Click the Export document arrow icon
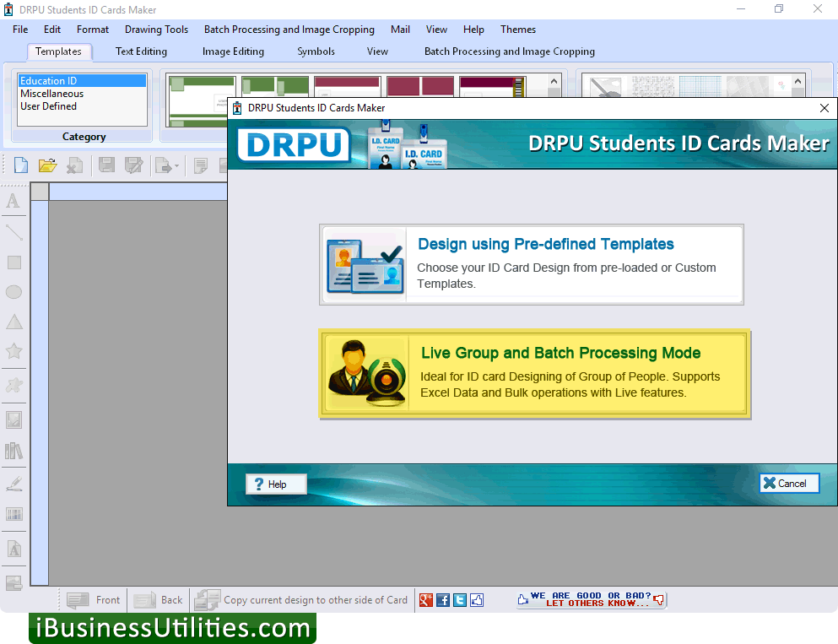Screen dimensions: 838x644 point(163,165)
